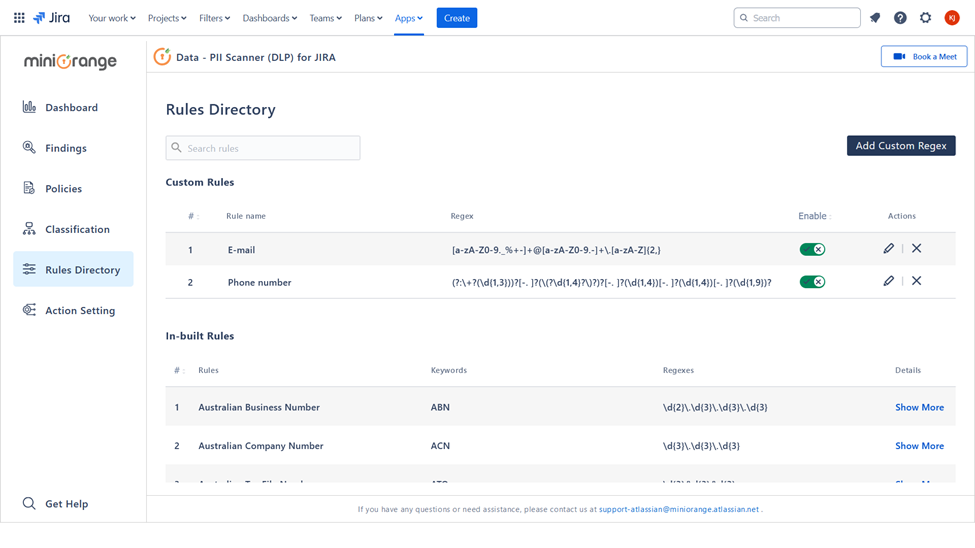
Task: Expand the Teams dropdown
Action: [x=326, y=18]
